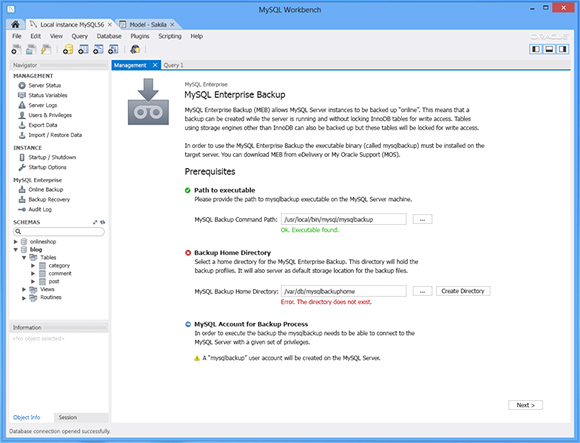Create new SQL tab toolbar icon

(x=16, y=49)
